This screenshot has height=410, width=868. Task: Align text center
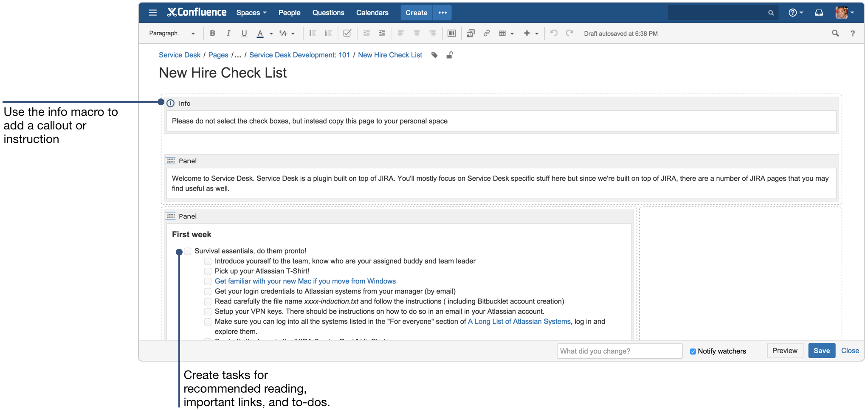[417, 33]
